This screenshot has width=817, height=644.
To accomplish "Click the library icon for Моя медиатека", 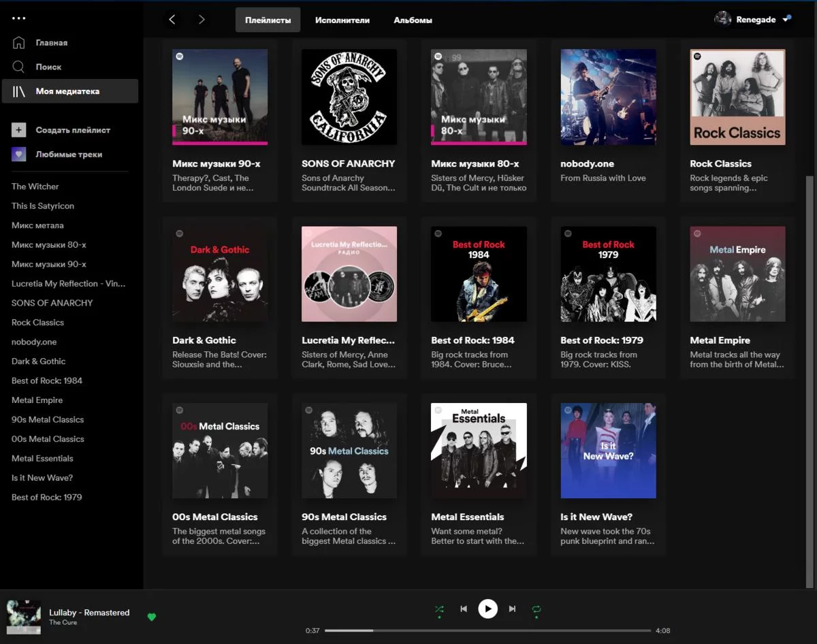I will coord(19,91).
